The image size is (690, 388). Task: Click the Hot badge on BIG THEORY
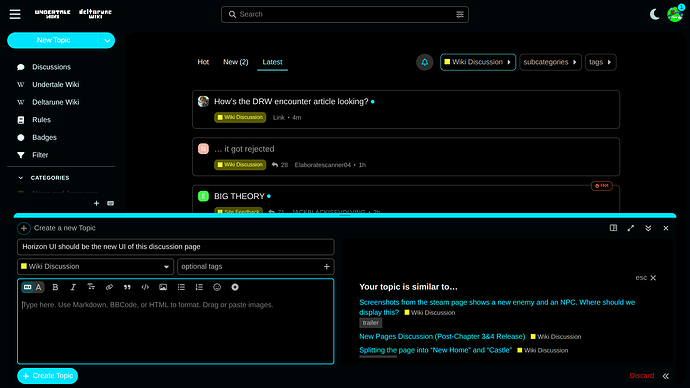point(602,186)
